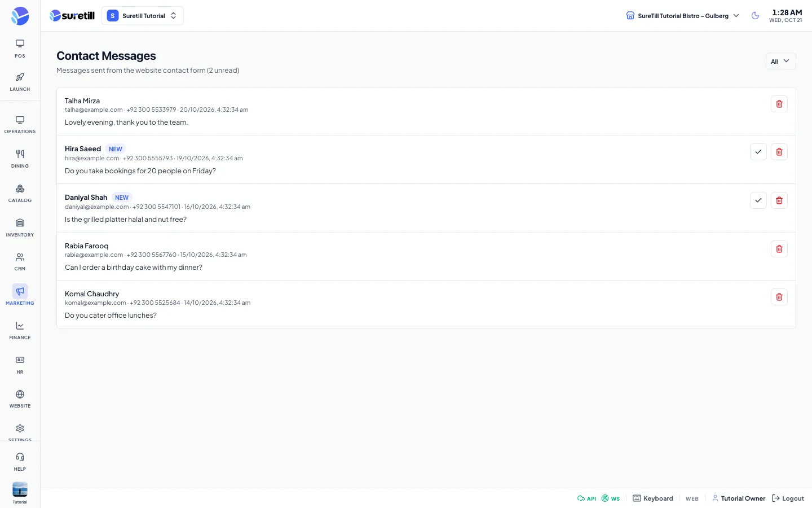Select the Marketing megaphone icon
This screenshot has height=508, width=812.
coord(20,291)
